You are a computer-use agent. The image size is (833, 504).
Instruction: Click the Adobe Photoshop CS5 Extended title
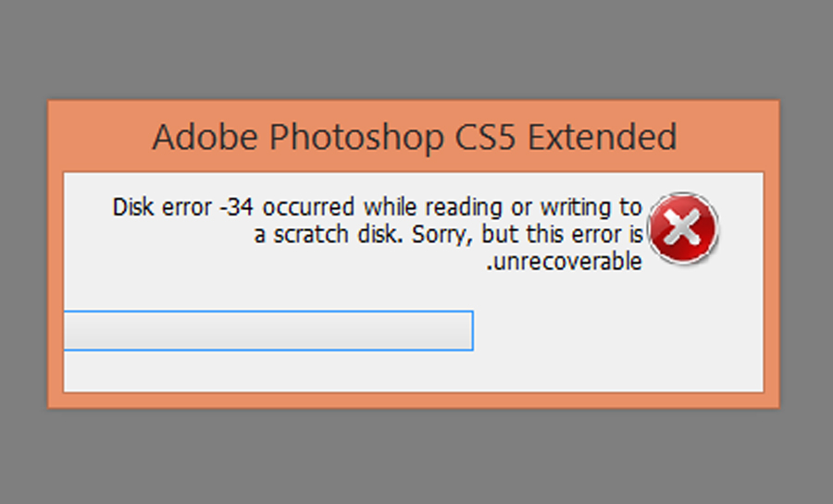click(x=414, y=138)
